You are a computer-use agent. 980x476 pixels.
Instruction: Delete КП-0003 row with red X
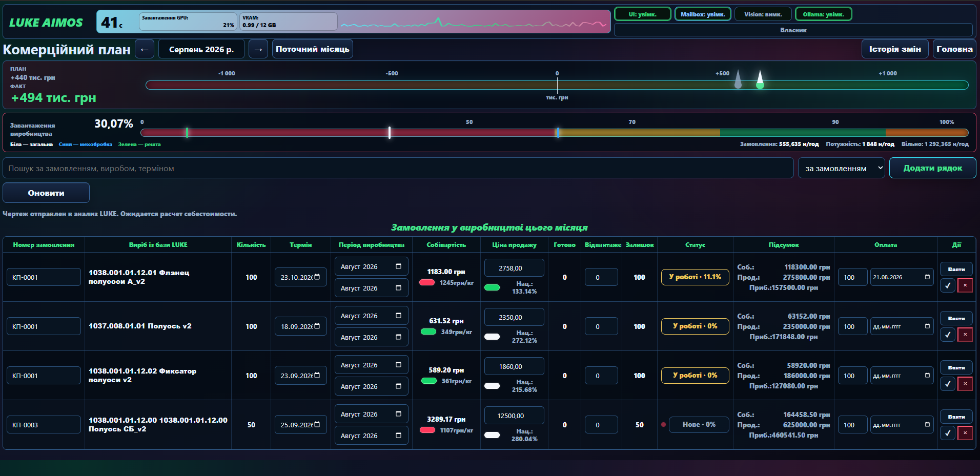click(965, 433)
